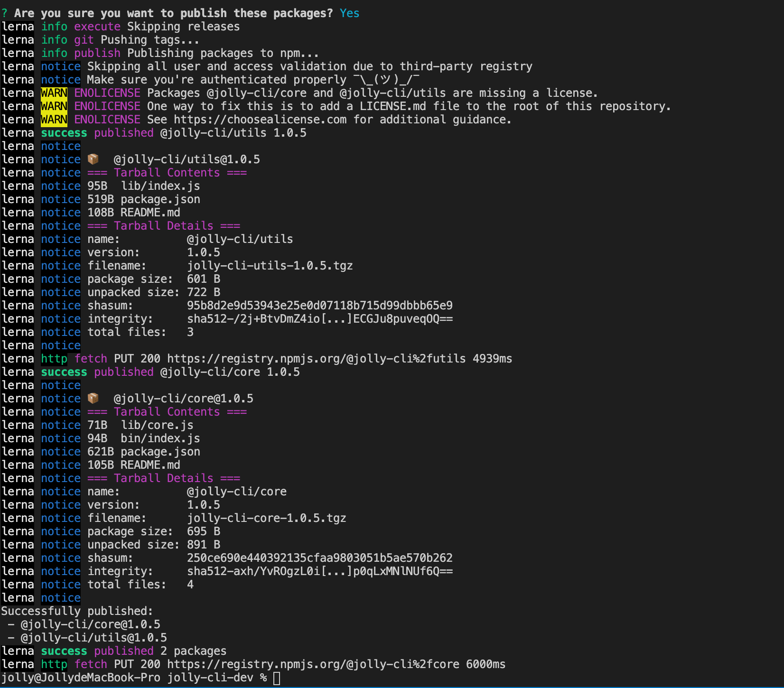Click utils '=== Tarball Contents ===' heading above lib/index.js
The height and width of the screenshot is (688, 784).
[x=167, y=173]
